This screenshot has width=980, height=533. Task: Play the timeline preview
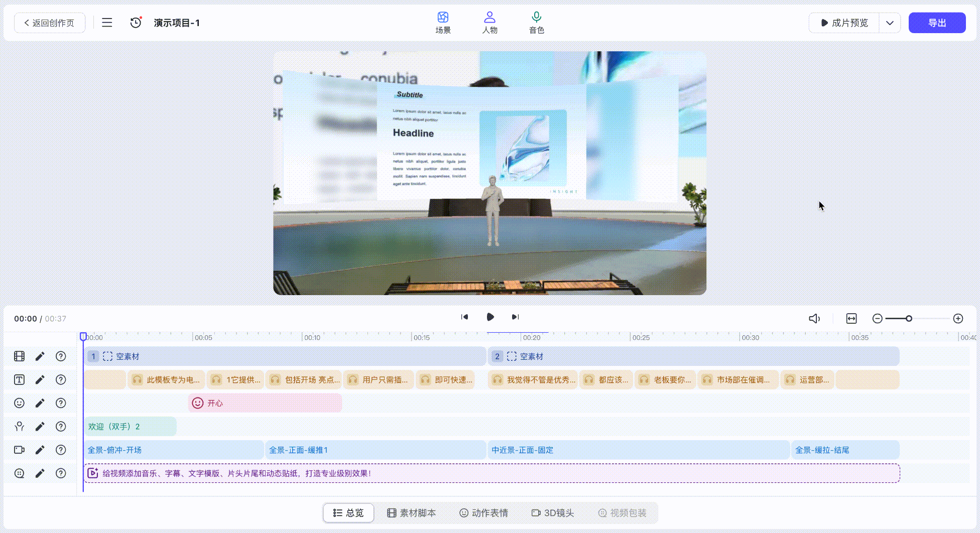tap(490, 317)
